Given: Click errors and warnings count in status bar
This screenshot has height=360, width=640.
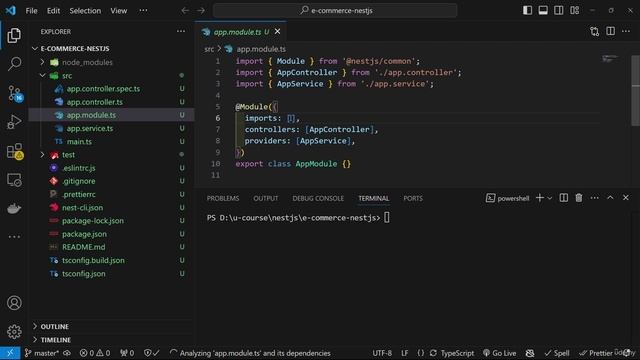Looking at the screenshot, I should 95,353.
